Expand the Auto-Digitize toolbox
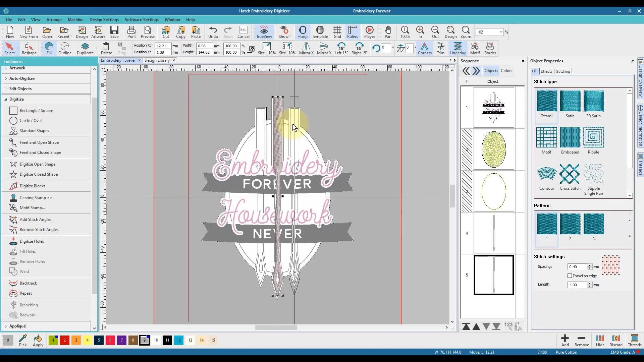The image size is (644, 362). click(x=22, y=78)
